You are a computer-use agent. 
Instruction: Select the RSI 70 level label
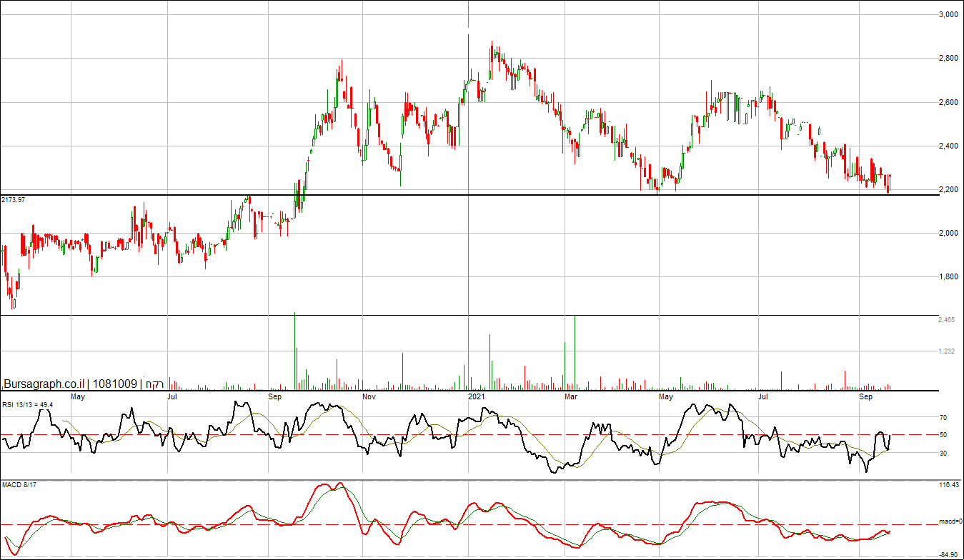pyautogui.click(x=943, y=418)
